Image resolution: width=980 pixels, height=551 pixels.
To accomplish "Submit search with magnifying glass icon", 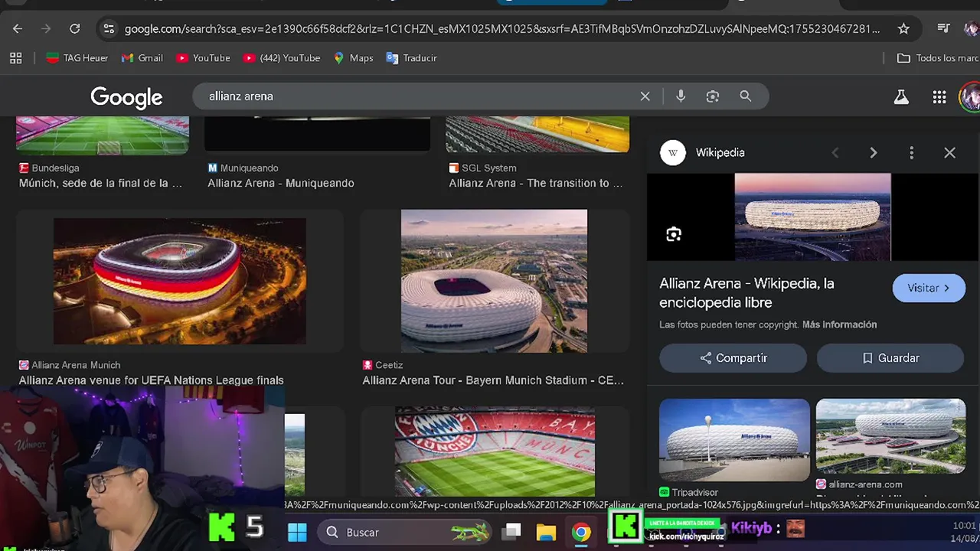I will pyautogui.click(x=745, y=96).
